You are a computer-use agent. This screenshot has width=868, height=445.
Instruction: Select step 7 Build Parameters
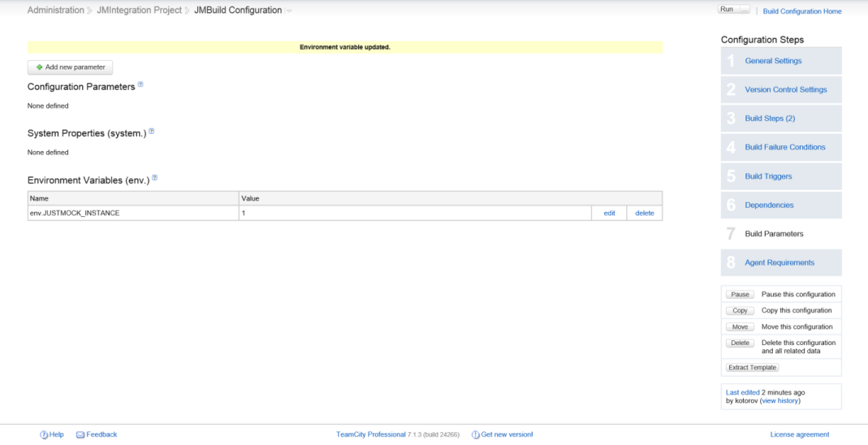[781, 234]
